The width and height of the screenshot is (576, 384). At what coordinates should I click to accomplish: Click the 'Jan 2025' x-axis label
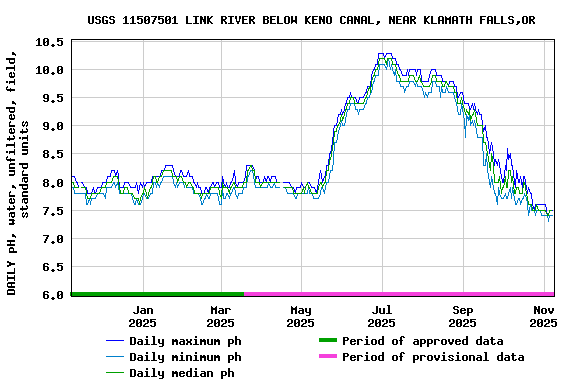143,317
